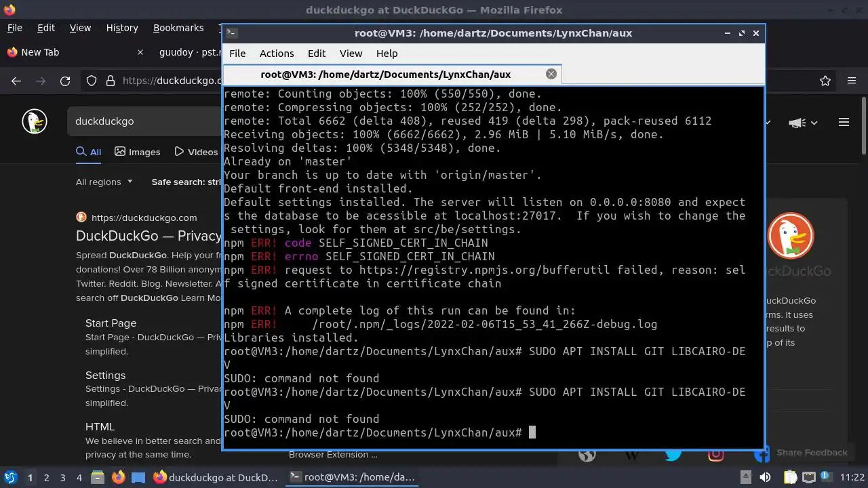Open Firefox View menu
Image resolution: width=868 pixels, height=488 pixels.
pyautogui.click(x=80, y=28)
